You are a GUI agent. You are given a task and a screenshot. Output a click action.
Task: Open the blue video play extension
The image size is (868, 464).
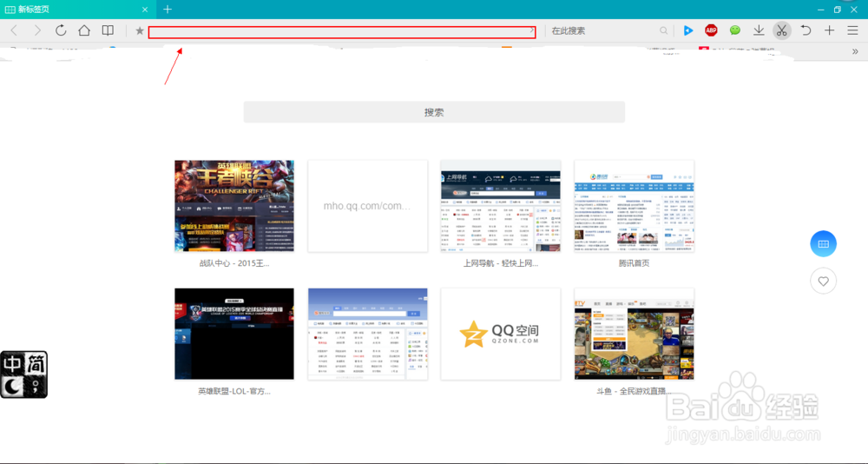688,30
